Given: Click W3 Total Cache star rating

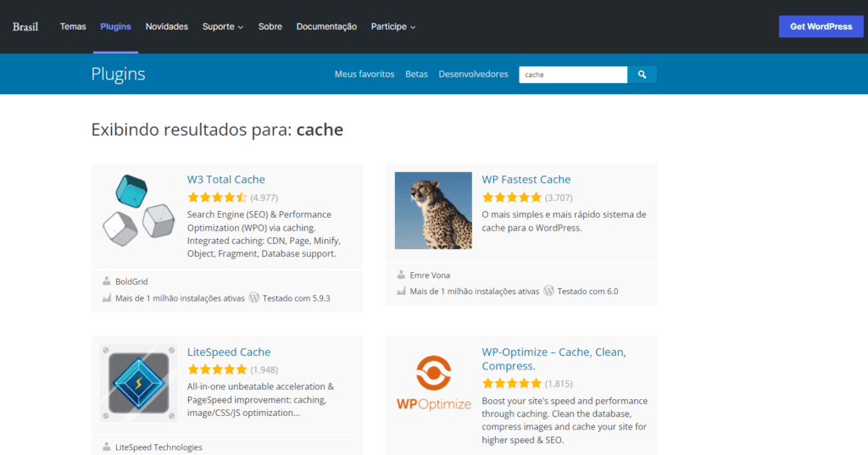Looking at the screenshot, I should click(x=217, y=197).
